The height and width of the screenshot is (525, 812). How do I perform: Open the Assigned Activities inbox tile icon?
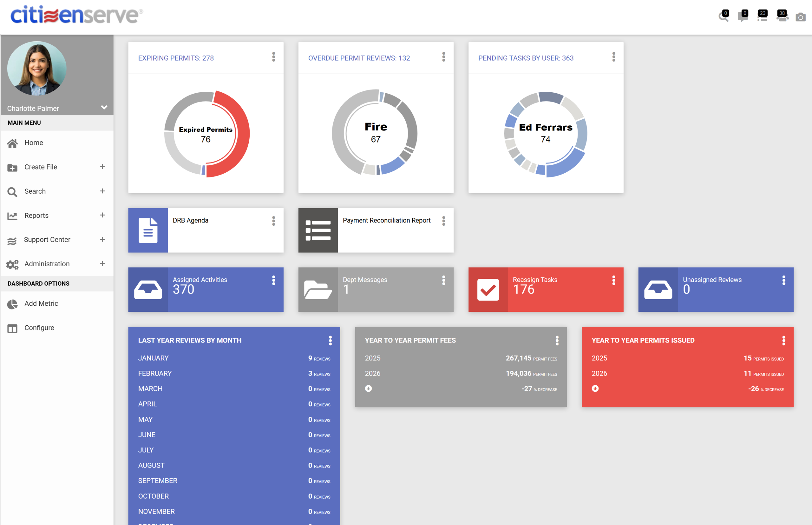click(148, 290)
